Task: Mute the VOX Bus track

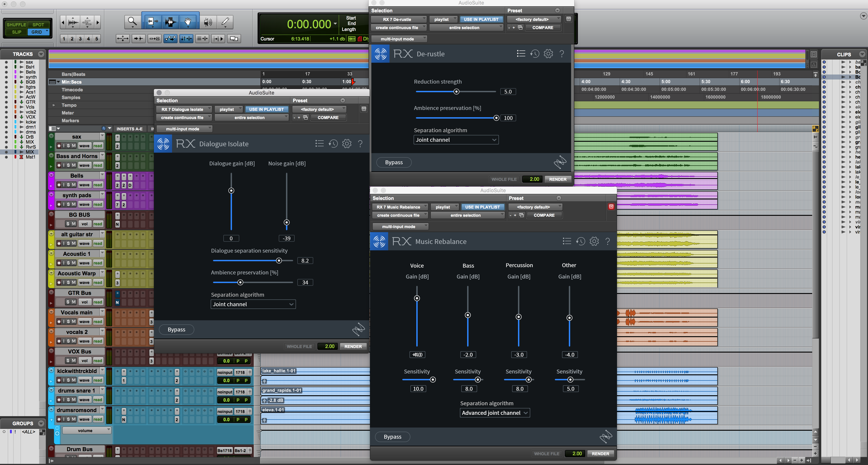Action: point(74,361)
